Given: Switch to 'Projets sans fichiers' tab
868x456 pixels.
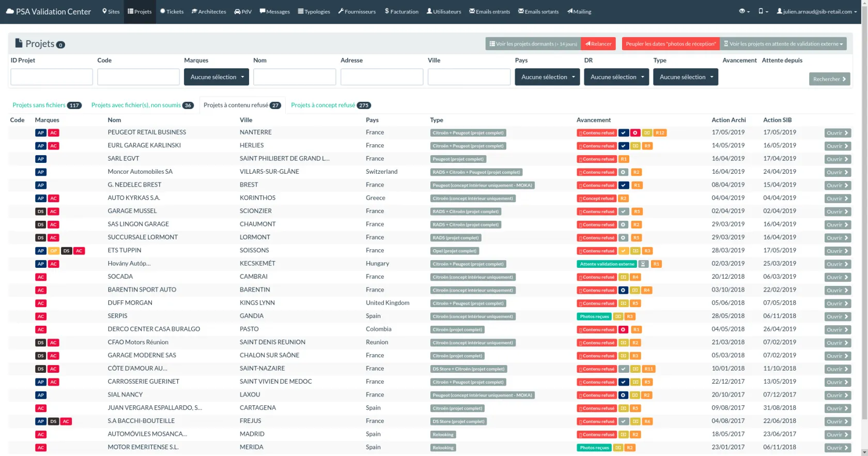Looking at the screenshot, I should point(47,105).
